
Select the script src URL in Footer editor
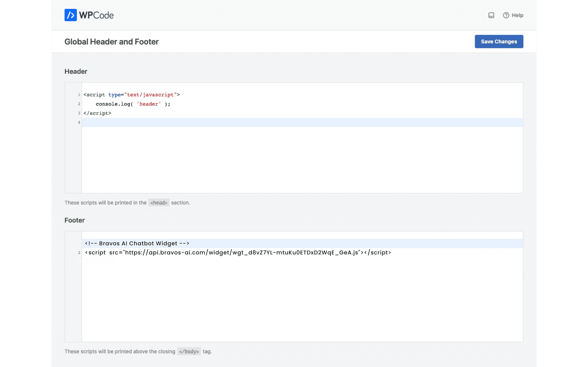click(242, 253)
